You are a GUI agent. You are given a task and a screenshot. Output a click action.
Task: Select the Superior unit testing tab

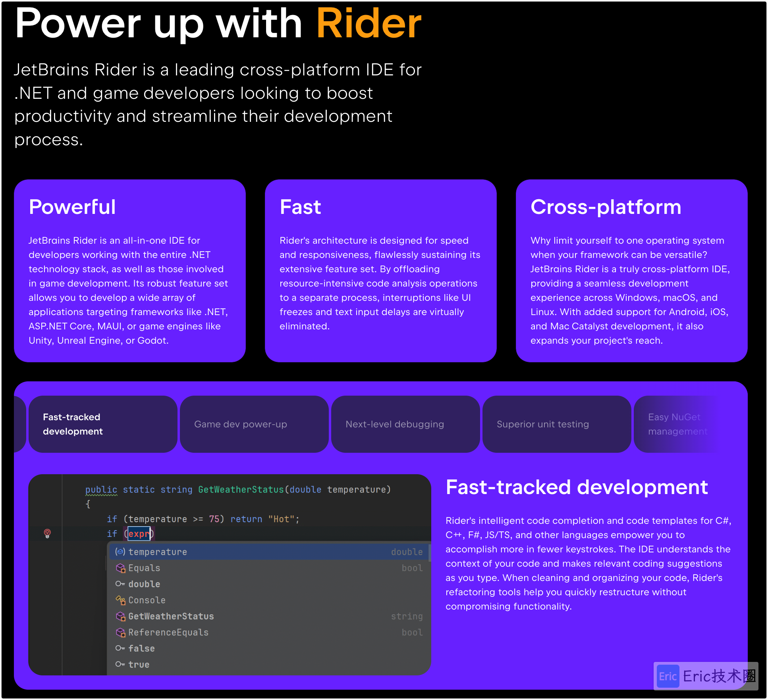click(x=557, y=424)
